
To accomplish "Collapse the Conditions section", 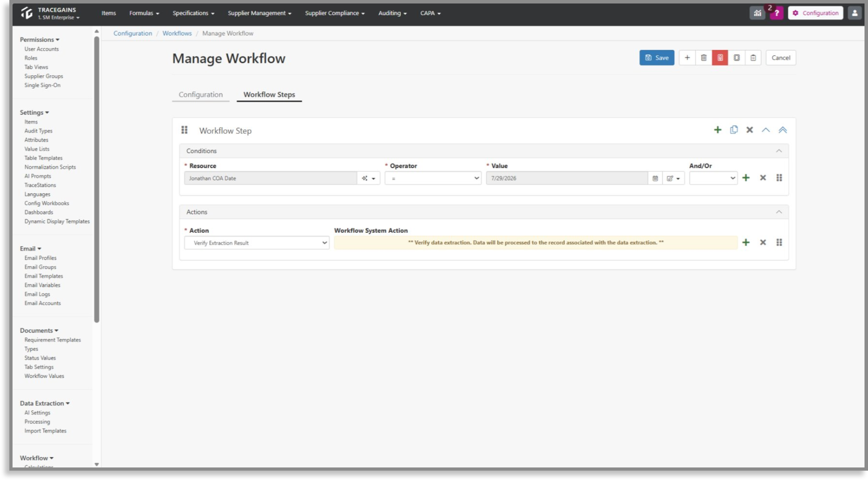I will tap(779, 151).
